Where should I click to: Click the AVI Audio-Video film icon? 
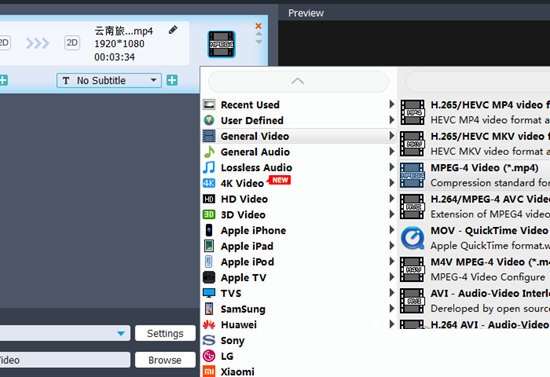click(x=412, y=301)
